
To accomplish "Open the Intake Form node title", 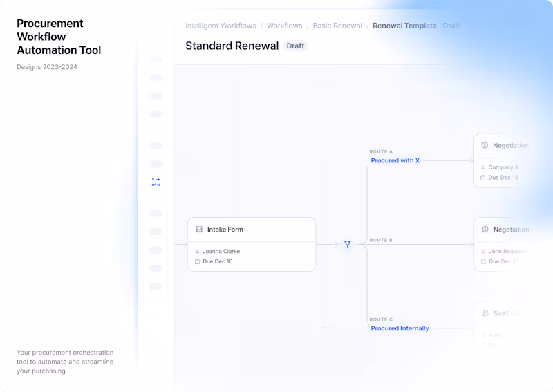I will click(225, 230).
